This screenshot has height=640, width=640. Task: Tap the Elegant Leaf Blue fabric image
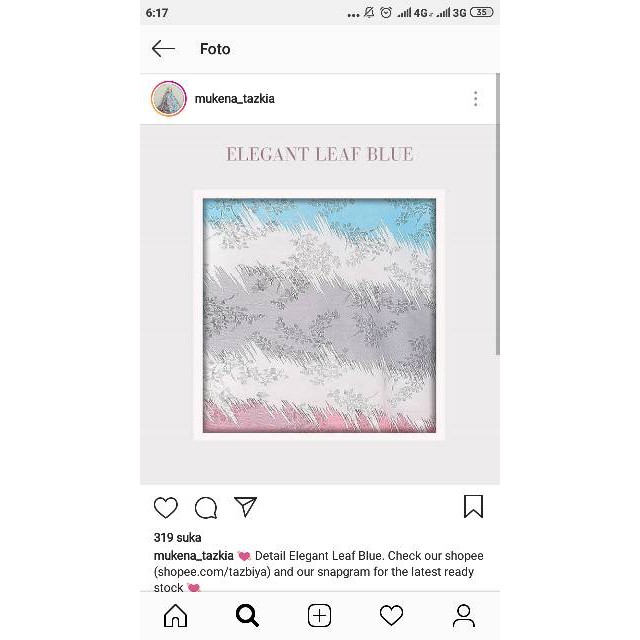(319, 315)
